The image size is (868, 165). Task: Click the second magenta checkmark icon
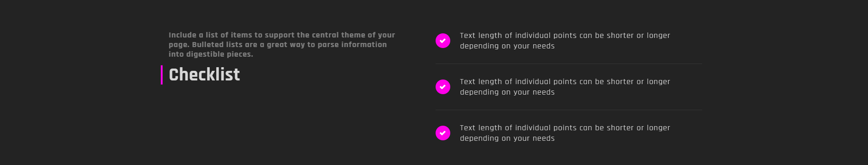(443, 87)
